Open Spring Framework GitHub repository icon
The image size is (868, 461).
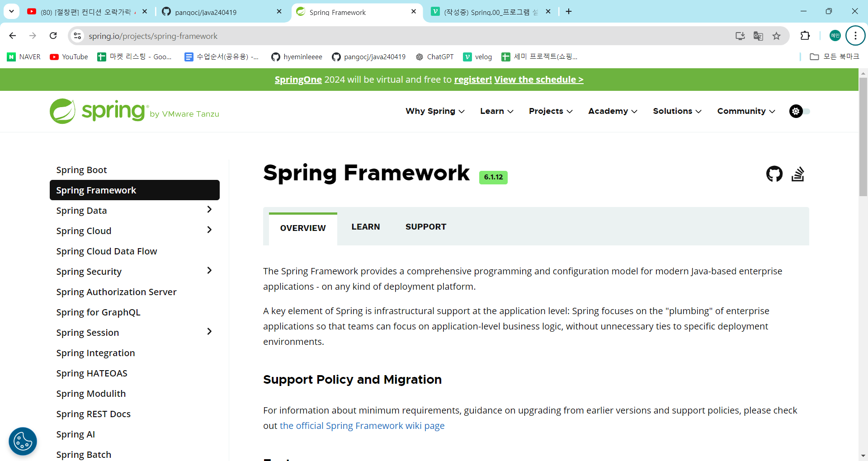(774, 174)
